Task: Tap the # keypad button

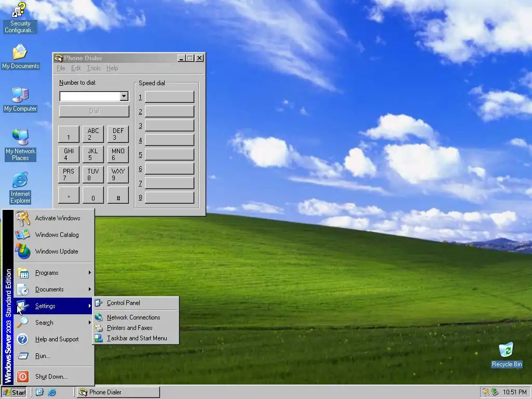Action: click(118, 195)
